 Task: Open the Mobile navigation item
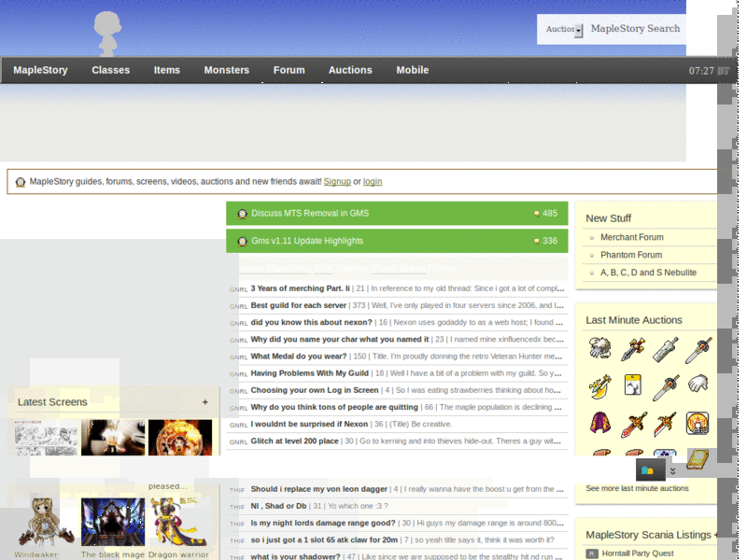[x=413, y=70]
